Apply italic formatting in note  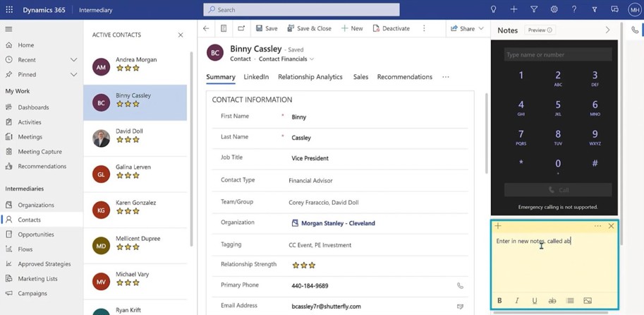click(x=517, y=301)
